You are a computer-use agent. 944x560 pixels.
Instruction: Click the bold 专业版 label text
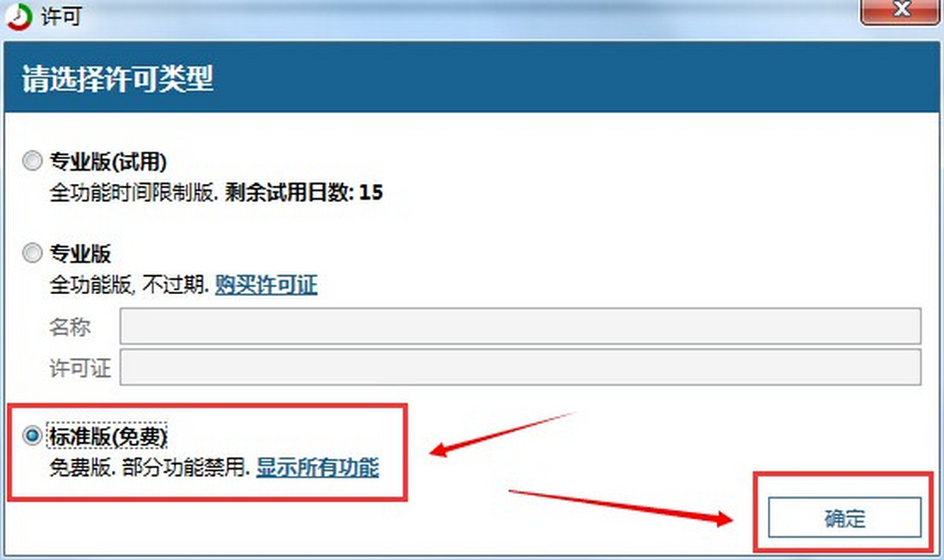coord(80,253)
